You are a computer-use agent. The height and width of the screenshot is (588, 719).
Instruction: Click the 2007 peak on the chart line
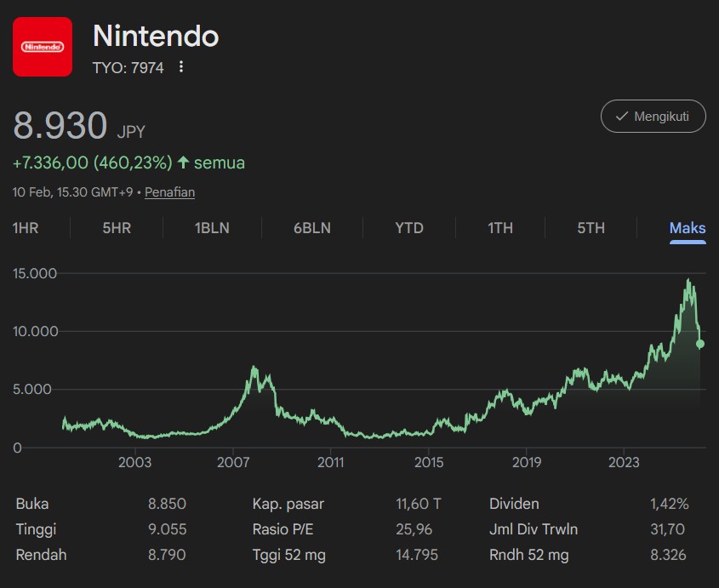point(254,368)
